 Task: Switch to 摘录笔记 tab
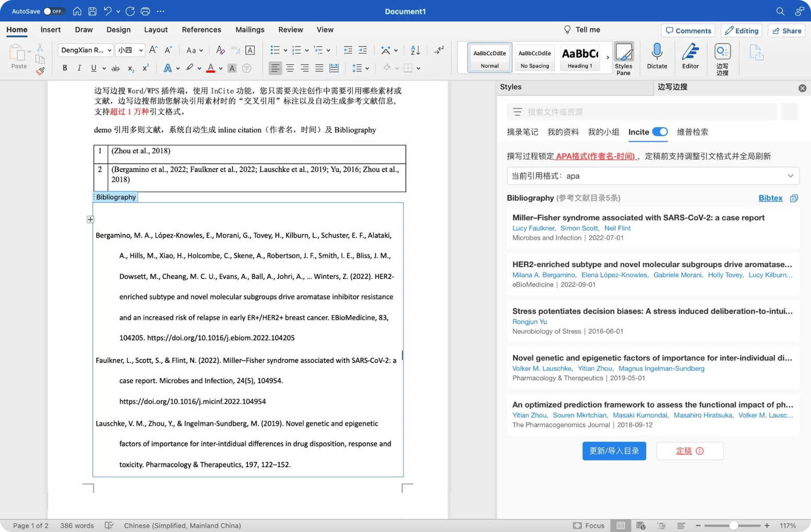[x=522, y=132]
